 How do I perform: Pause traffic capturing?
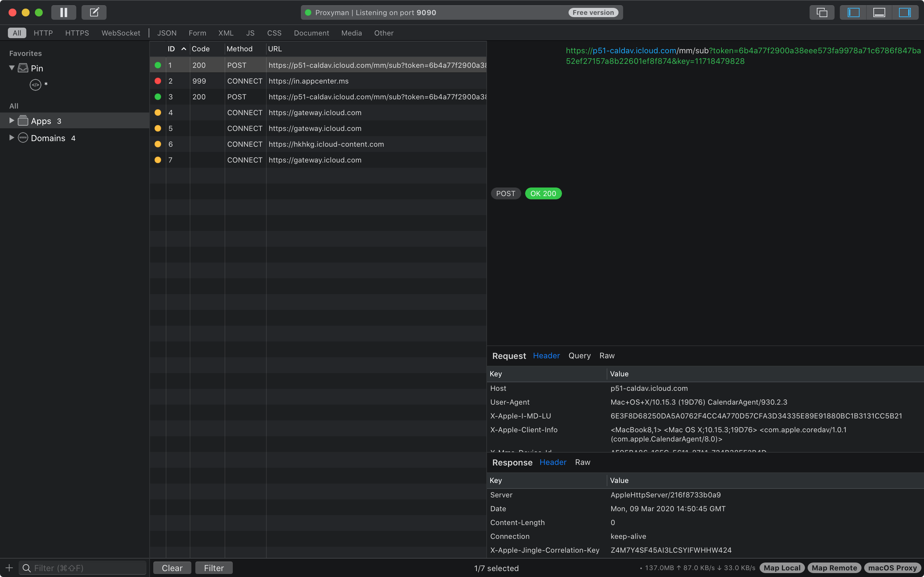click(x=64, y=12)
